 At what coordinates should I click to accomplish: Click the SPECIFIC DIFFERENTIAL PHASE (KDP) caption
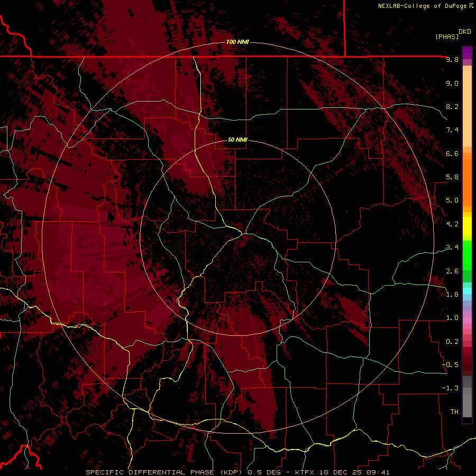pos(165,472)
